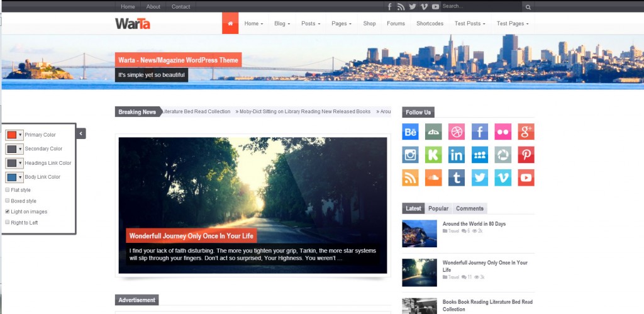
Task: Open the MySpace people tile
Action: click(x=480, y=155)
